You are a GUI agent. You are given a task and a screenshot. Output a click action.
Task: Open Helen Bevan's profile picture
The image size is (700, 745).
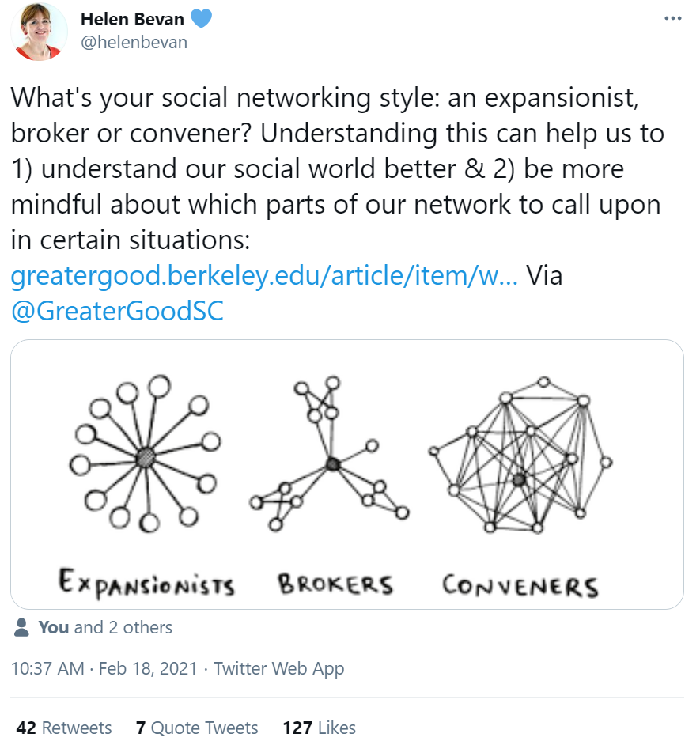(39, 32)
